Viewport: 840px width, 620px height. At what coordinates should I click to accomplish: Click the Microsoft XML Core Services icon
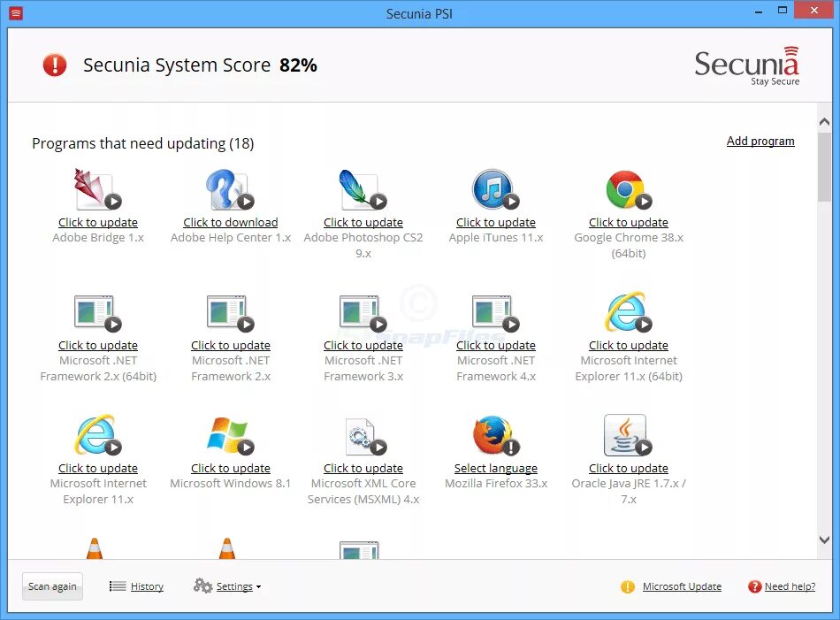pyautogui.click(x=365, y=436)
